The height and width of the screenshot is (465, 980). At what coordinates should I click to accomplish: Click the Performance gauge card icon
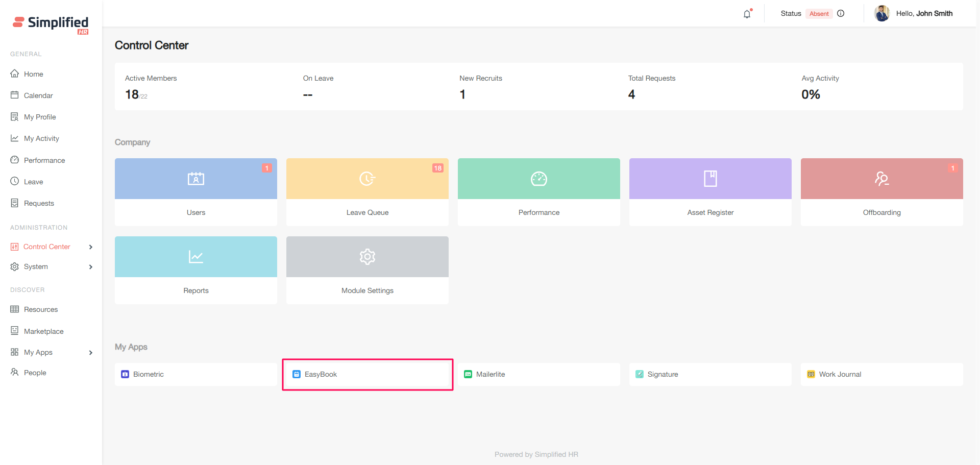coord(538,179)
